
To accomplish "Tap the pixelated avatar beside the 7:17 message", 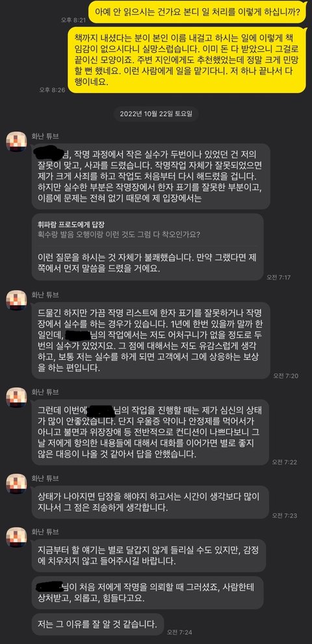I will coord(16,142).
